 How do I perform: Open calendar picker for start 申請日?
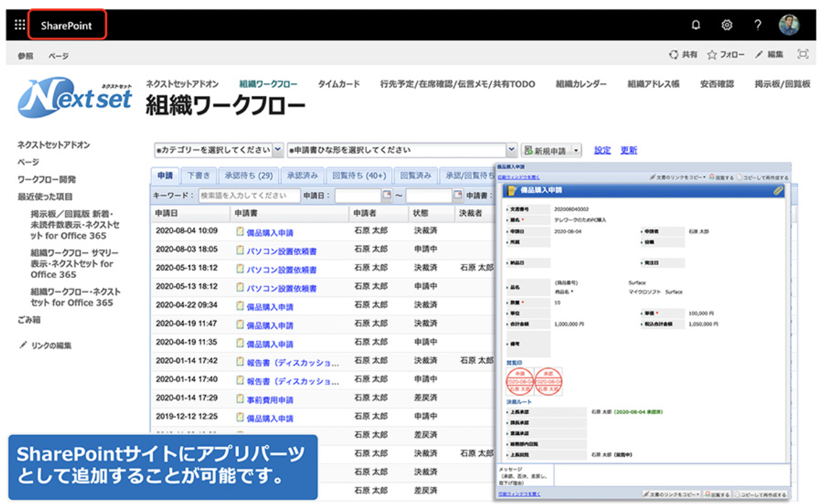[x=387, y=196]
